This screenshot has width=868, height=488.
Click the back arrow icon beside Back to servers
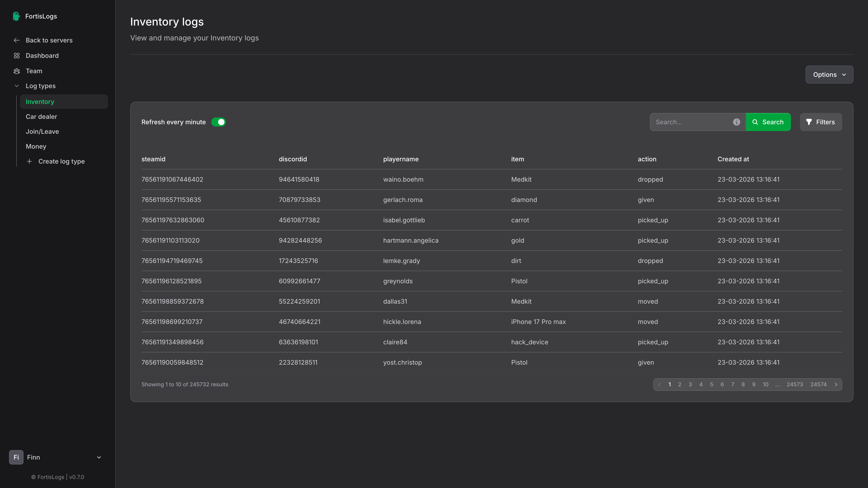click(x=17, y=40)
